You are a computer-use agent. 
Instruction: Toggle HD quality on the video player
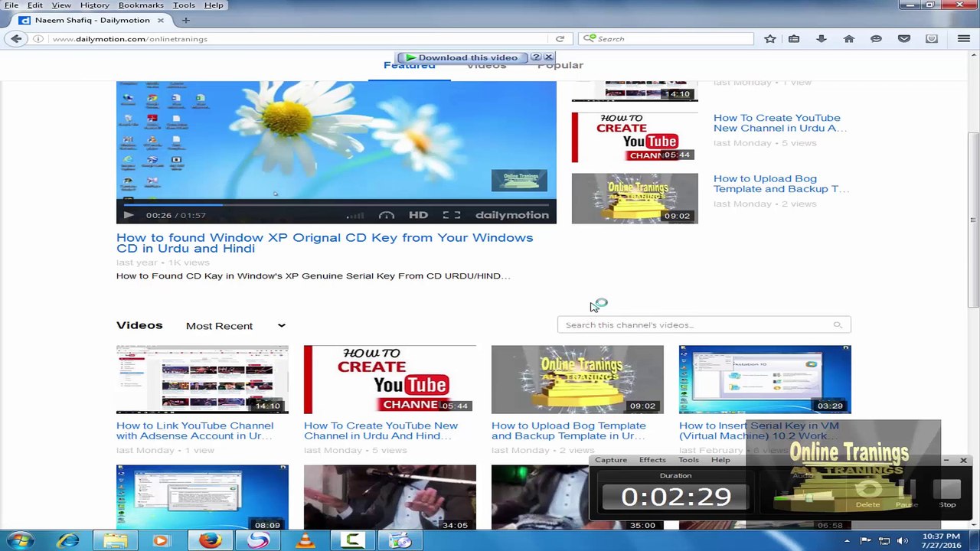[418, 215]
